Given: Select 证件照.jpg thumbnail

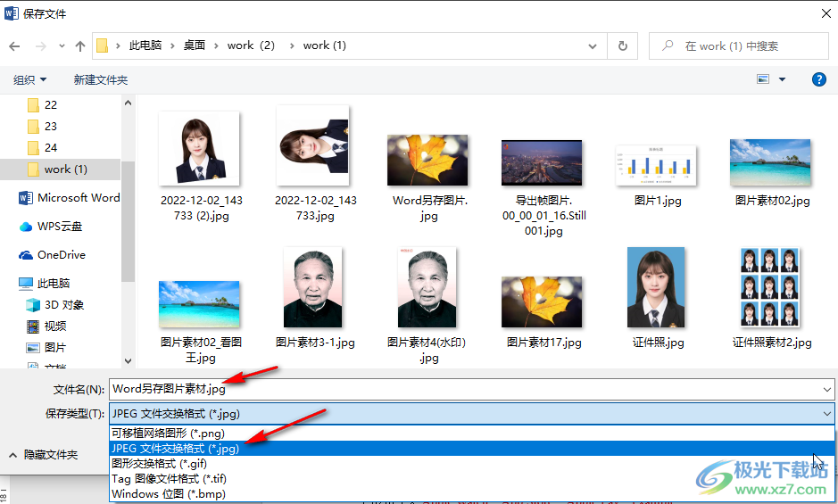Looking at the screenshot, I should [x=656, y=287].
